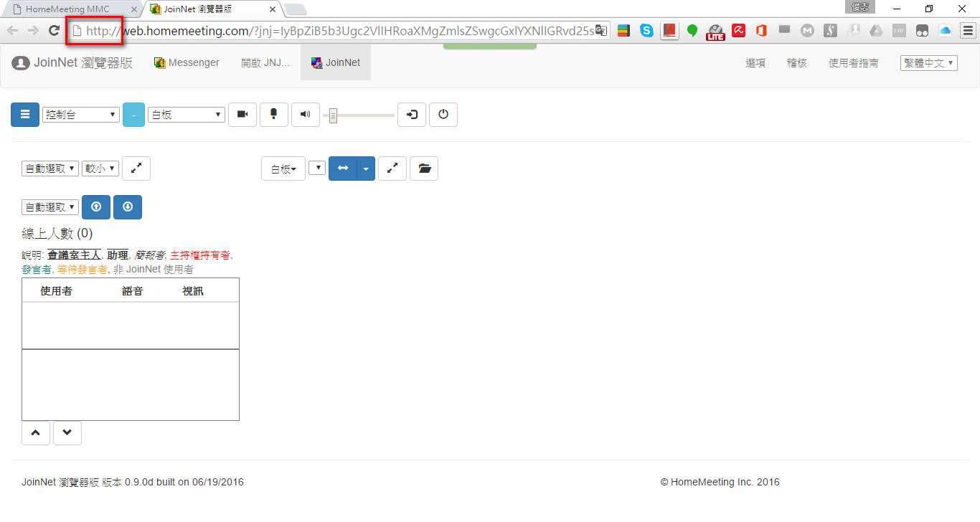Click the blue down-arrow circle button
980x522 pixels.
pos(128,207)
